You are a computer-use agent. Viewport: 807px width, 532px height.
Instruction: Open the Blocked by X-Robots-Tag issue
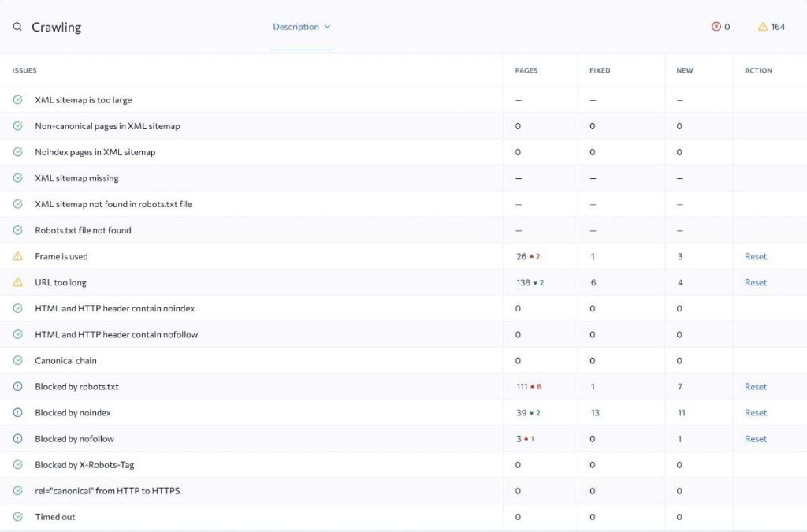[x=84, y=465]
